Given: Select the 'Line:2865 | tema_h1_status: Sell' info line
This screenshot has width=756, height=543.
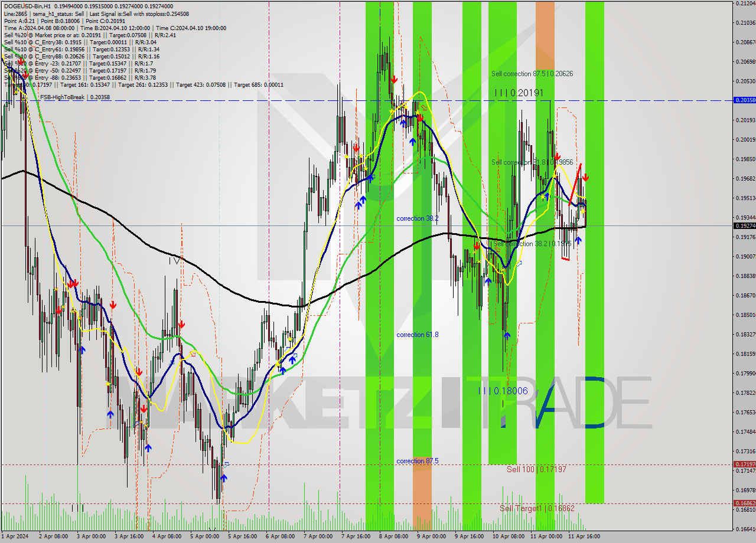Looking at the screenshot, I should tap(96, 13).
